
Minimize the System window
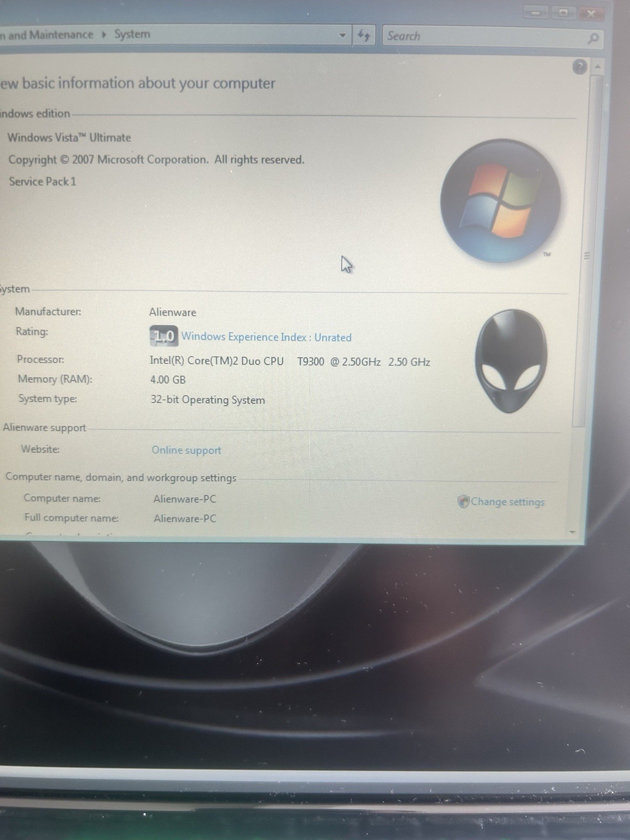pyautogui.click(x=535, y=13)
